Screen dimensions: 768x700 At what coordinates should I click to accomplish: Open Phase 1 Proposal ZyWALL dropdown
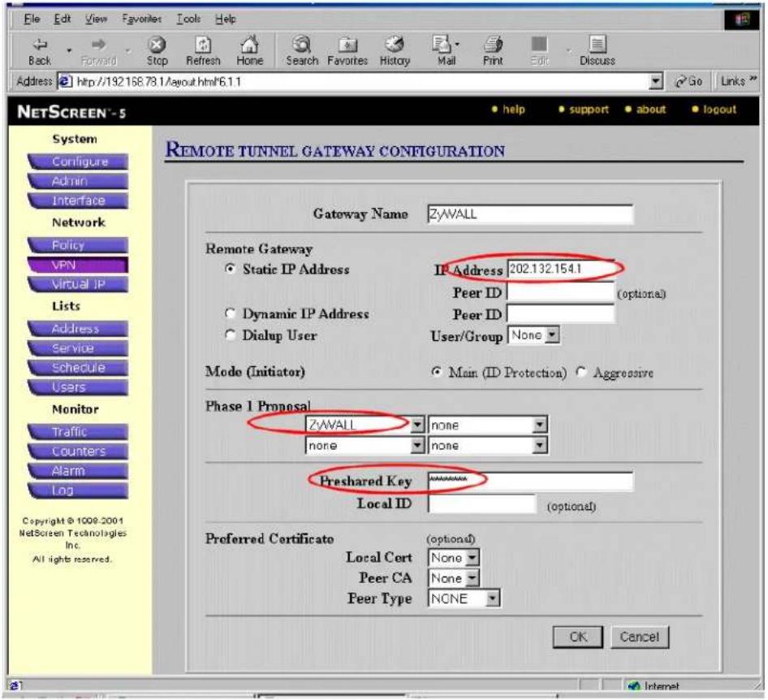click(x=416, y=425)
